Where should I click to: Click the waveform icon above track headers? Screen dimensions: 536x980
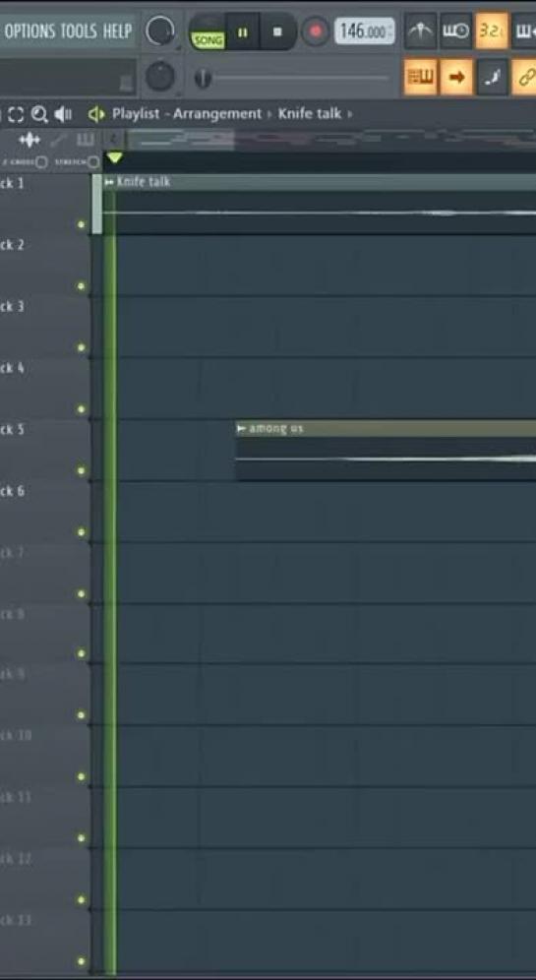tap(30, 140)
